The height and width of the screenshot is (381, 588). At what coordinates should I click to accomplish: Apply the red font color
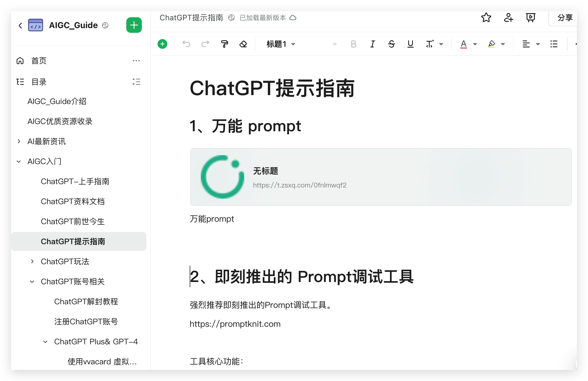coord(464,44)
